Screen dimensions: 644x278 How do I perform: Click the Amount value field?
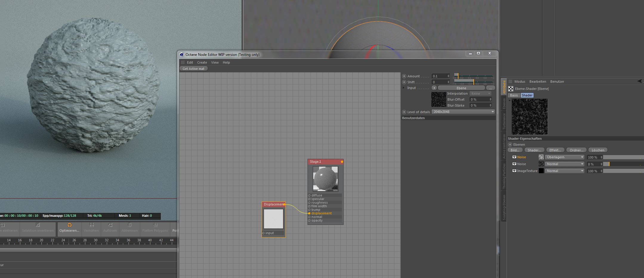tap(441, 76)
